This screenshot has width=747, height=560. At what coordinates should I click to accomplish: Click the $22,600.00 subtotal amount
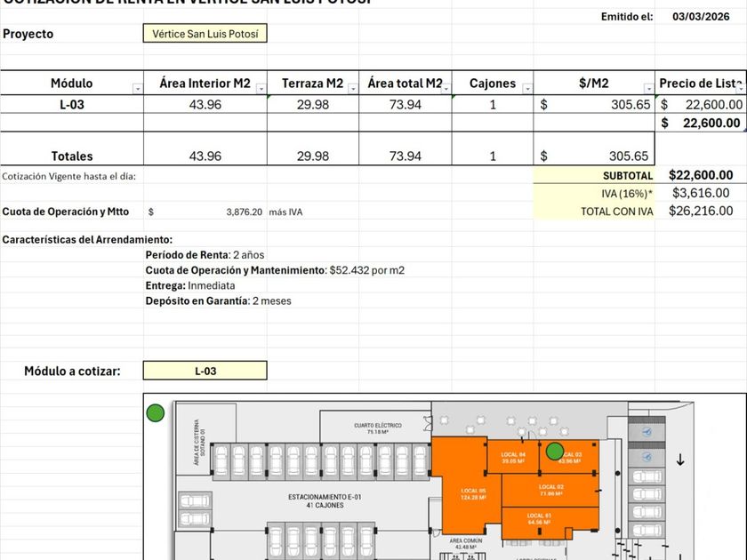(701, 175)
